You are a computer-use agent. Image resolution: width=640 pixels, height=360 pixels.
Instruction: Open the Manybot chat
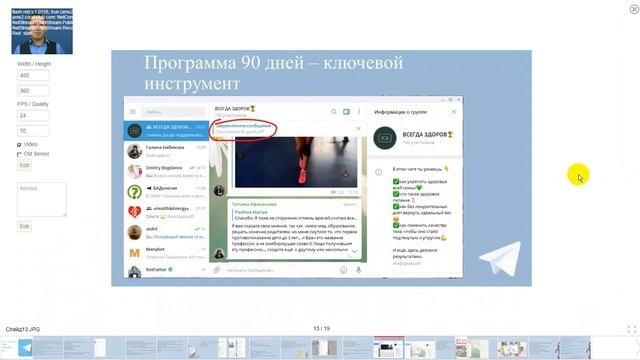(x=166, y=253)
